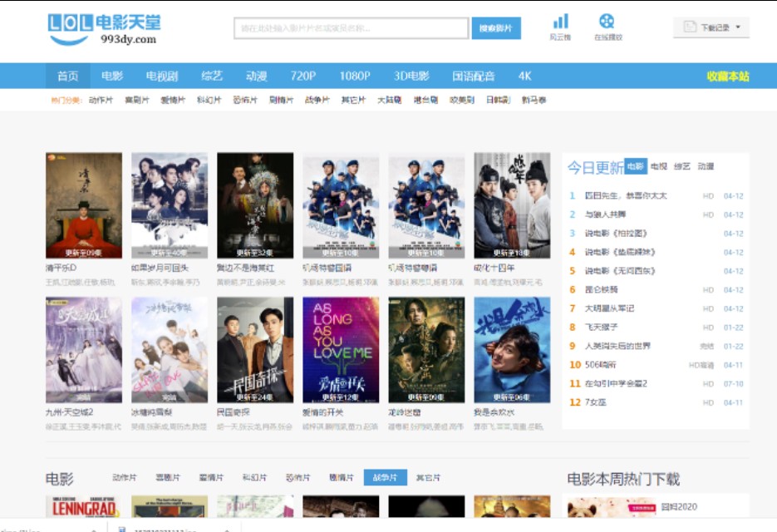This screenshot has height=532, width=777.
Task: Click the 收藏本站 bookmark link
Action: point(727,76)
